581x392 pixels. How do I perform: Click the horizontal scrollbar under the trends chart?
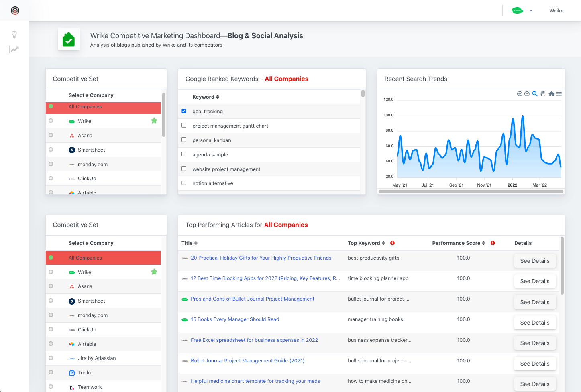tap(471, 192)
